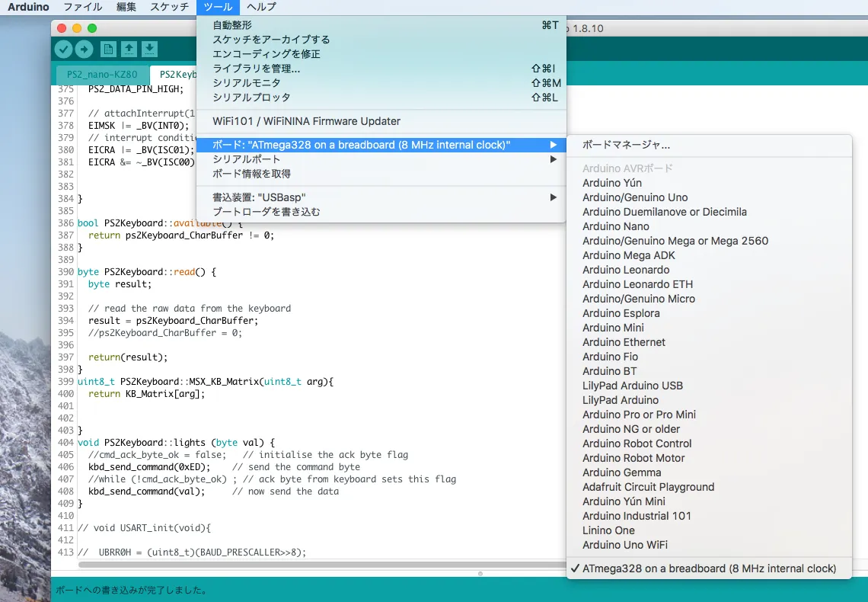Select Arduino/Genuino Micro board
868x602 pixels.
[709, 299]
